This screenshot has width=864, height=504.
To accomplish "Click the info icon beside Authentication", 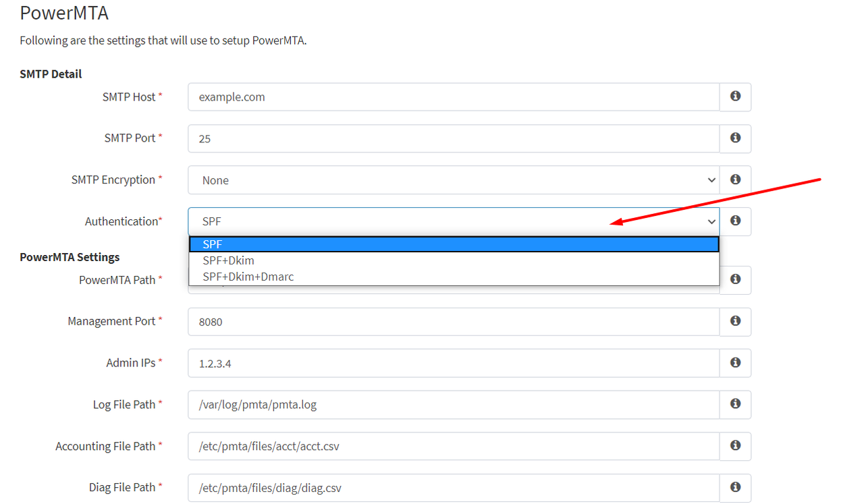I will pos(736,221).
